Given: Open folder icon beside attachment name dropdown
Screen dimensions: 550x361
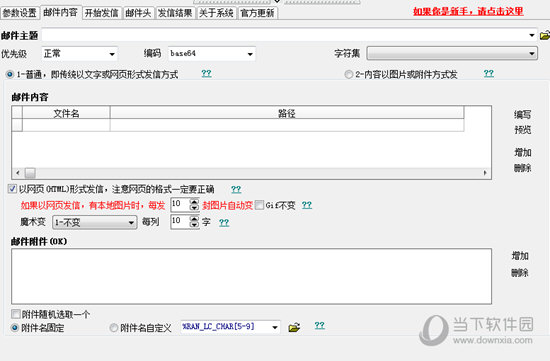Looking at the screenshot, I should point(294,327).
